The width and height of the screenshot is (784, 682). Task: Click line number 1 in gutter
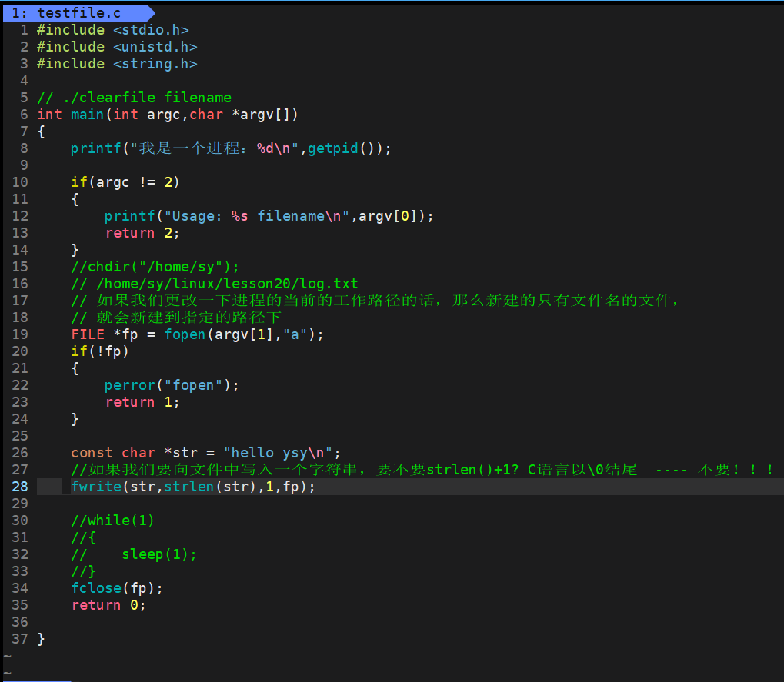click(24, 30)
